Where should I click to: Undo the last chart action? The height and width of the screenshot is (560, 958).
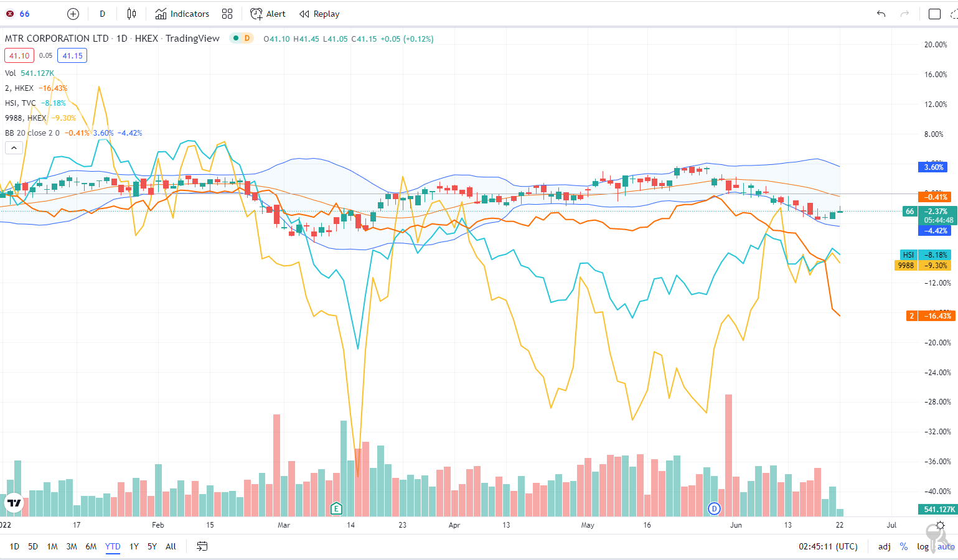tap(881, 14)
